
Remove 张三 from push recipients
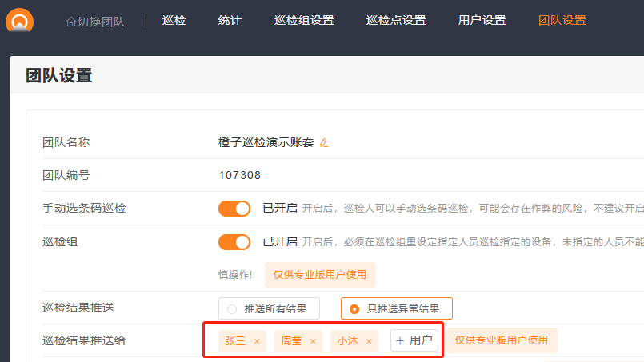click(x=257, y=341)
